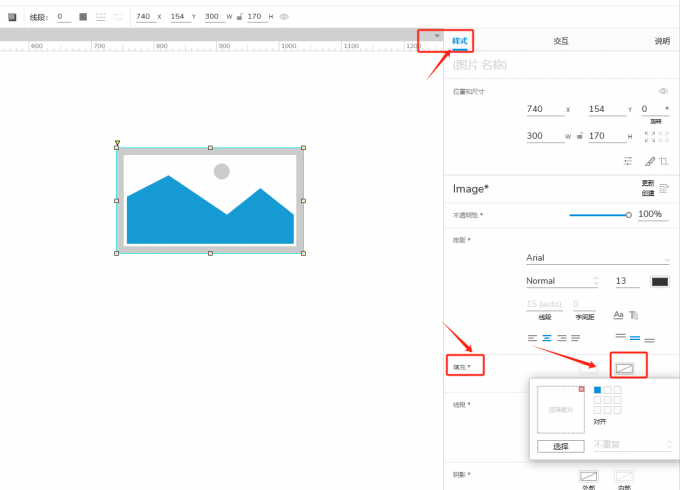Click the text shadow T icon
The height and width of the screenshot is (490, 680).
(x=634, y=315)
